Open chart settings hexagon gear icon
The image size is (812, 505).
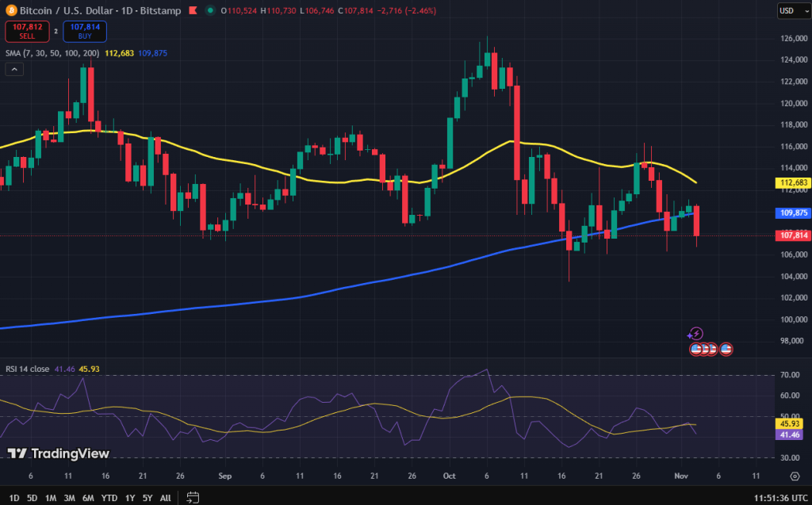(x=795, y=476)
